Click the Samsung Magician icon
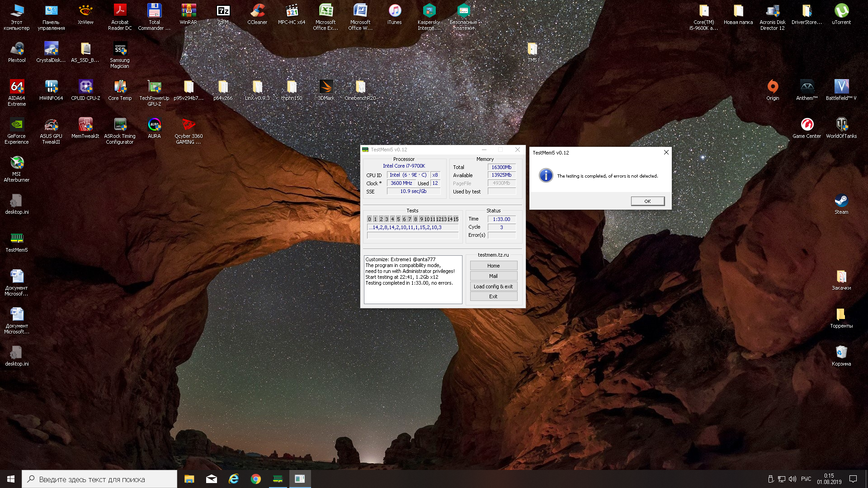This screenshot has width=868, height=488. tap(120, 49)
